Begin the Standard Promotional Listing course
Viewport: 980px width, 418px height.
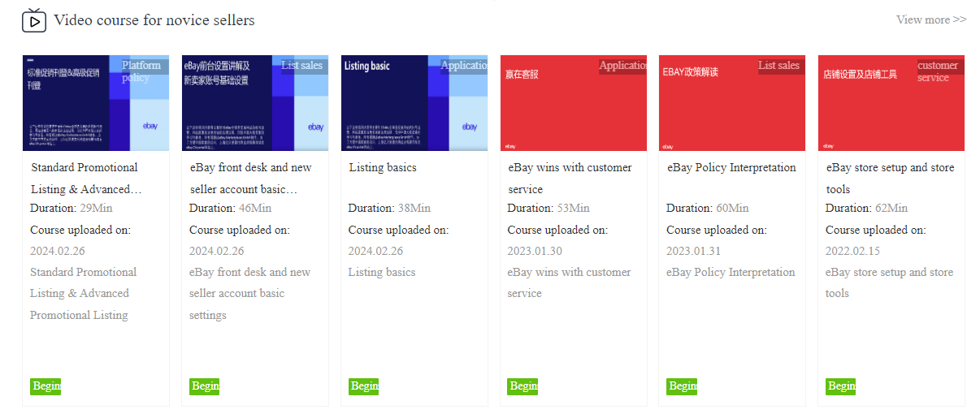(x=46, y=386)
